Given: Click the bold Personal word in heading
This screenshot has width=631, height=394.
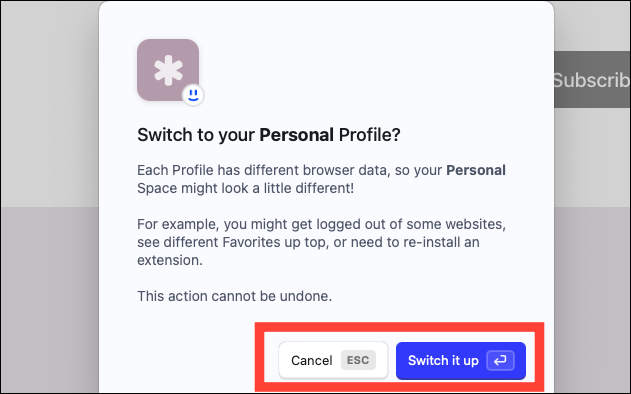Looking at the screenshot, I should (296, 135).
